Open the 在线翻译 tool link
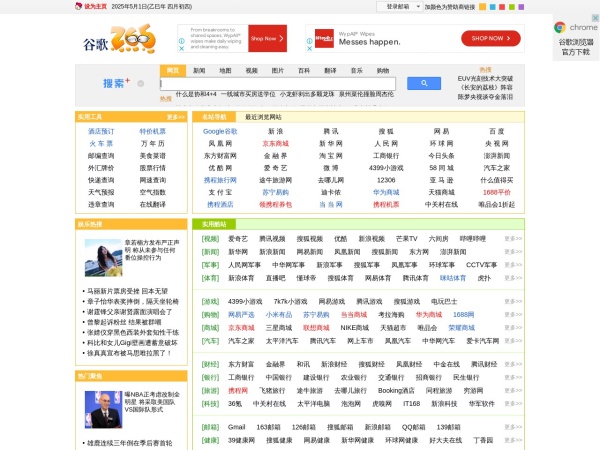Image resolution: width=600 pixels, height=450 pixels. pyautogui.click(x=153, y=204)
